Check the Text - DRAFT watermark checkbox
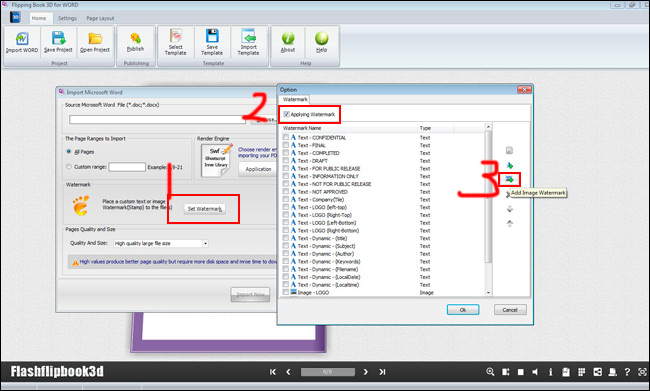Image resolution: width=650 pixels, height=391 pixels. point(286,160)
